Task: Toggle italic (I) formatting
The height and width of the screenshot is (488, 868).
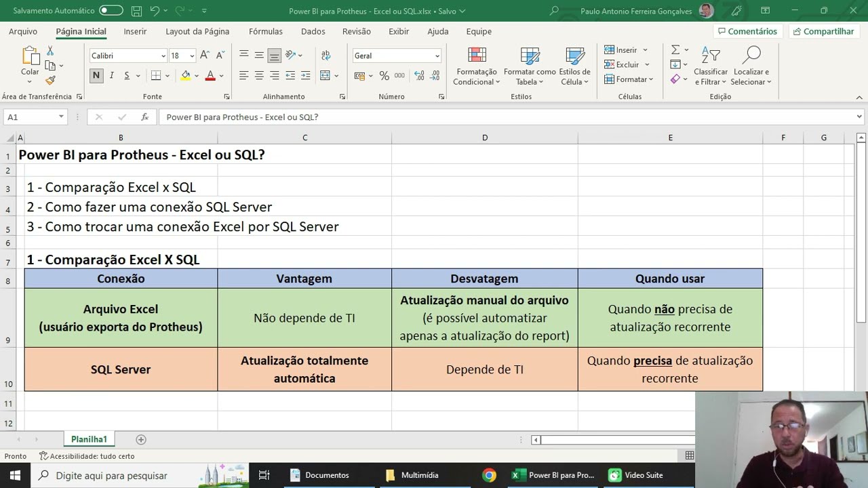Action: [111, 76]
